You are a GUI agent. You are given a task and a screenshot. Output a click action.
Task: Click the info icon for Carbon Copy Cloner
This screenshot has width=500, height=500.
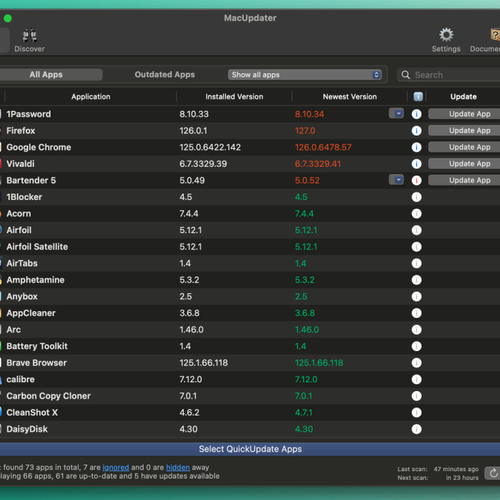click(x=416, y=396)
